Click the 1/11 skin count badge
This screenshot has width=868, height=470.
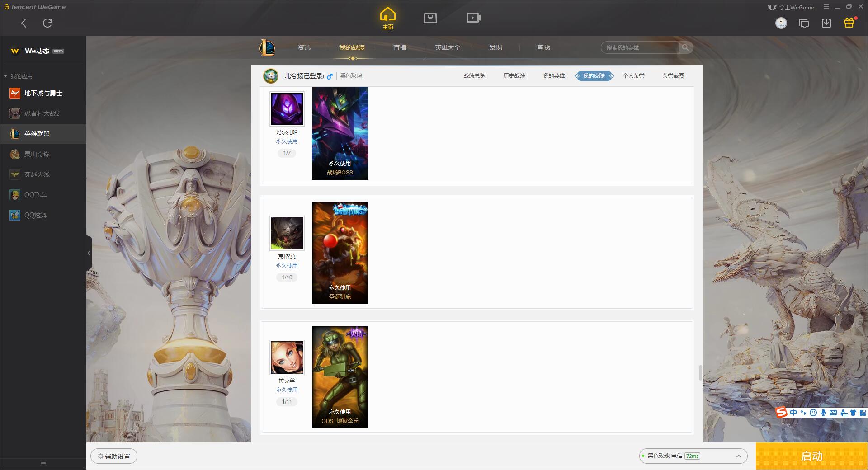(287, 402)
